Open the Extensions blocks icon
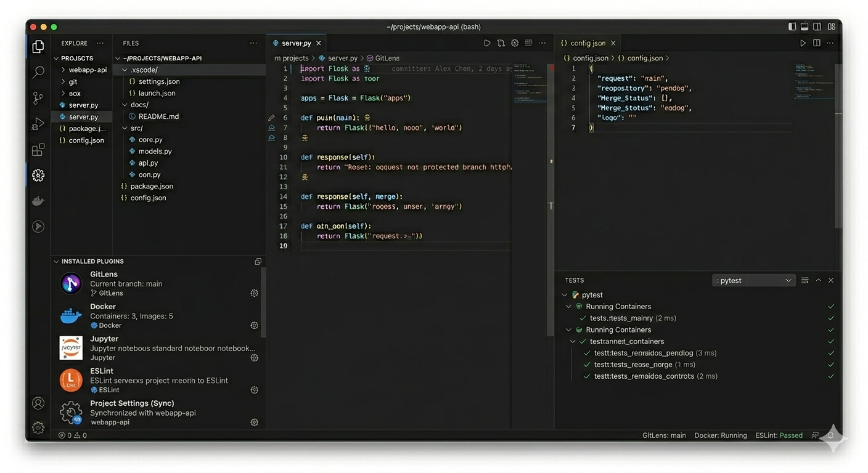This screenshot has width=868, height=473. (x=38, y=150)
